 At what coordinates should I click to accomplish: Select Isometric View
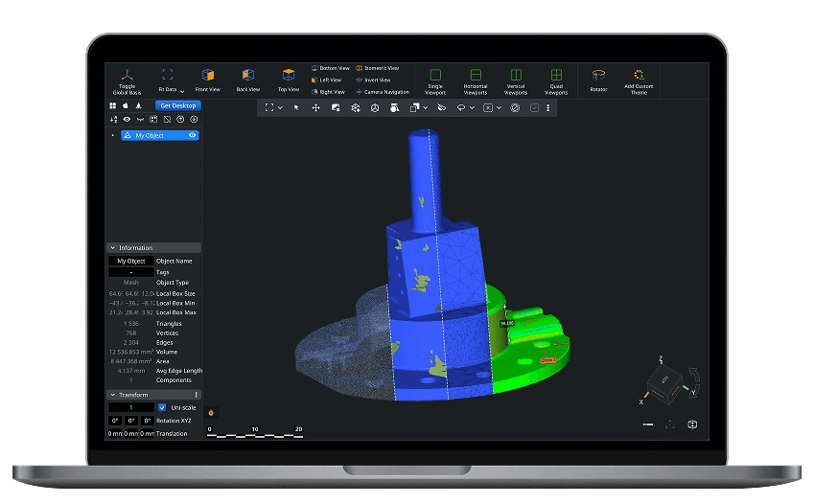pyautogui.click(x=378, y=68)
